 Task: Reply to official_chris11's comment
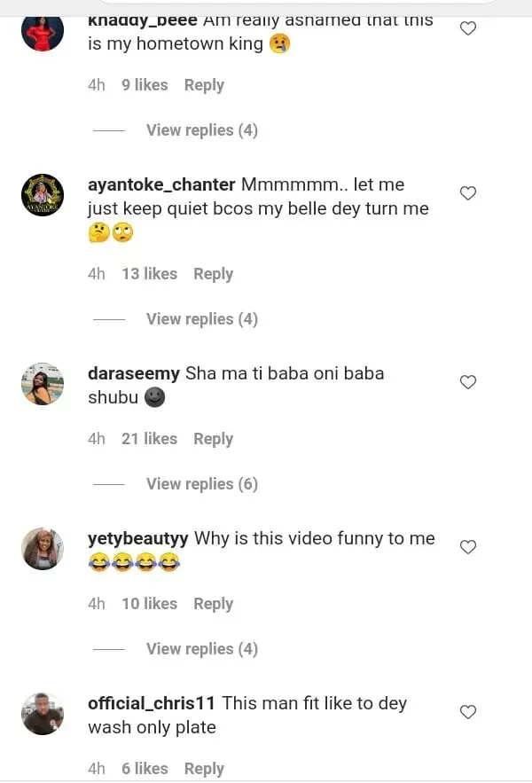click(x=204, y=769)
